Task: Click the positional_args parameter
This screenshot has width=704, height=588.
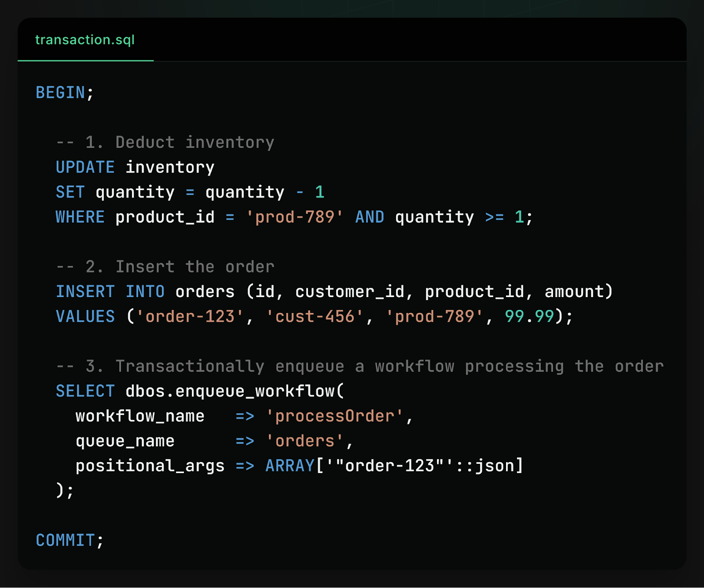Action: click(150, 466)
